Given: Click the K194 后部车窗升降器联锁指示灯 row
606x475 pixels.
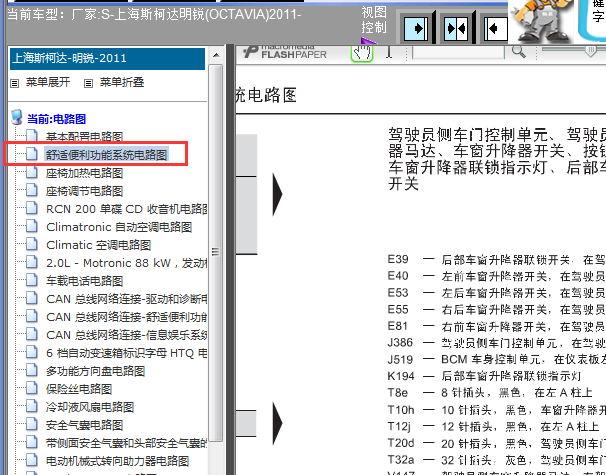Looking at the screenshot, I should tap(485, 376).
